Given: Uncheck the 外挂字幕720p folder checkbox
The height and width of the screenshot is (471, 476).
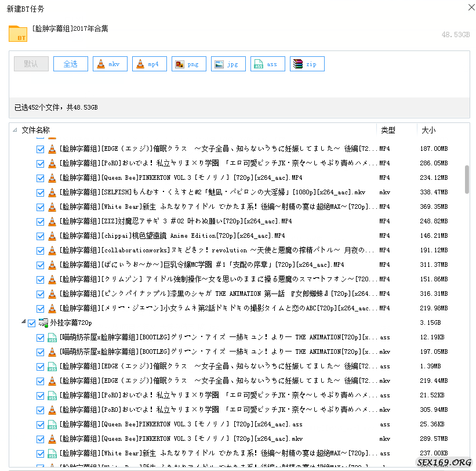Looking at the screenshot, I should (32, 323).
